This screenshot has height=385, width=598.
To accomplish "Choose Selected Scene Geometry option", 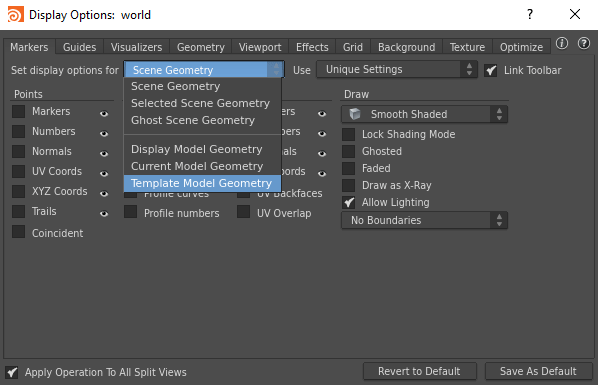I will (203, 103).
